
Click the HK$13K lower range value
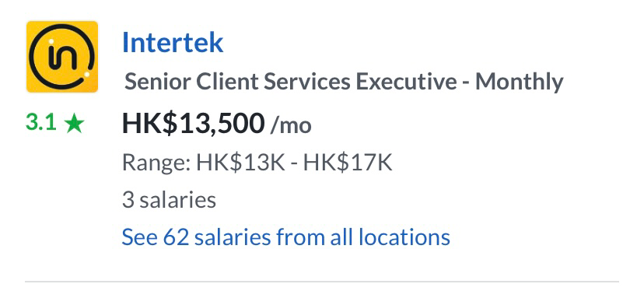(240, 163)
